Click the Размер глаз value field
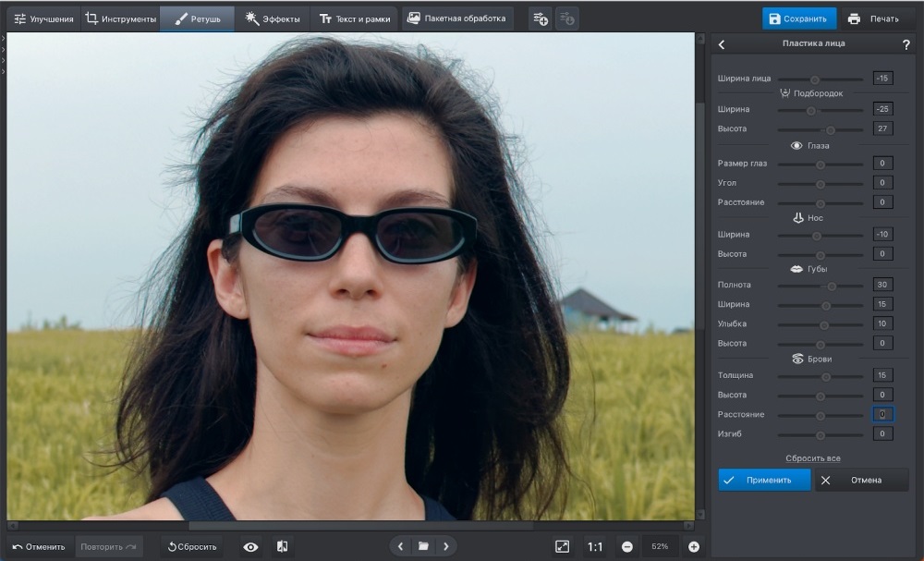The width and height of the screenshot is (924, 561). click(882, 164)
